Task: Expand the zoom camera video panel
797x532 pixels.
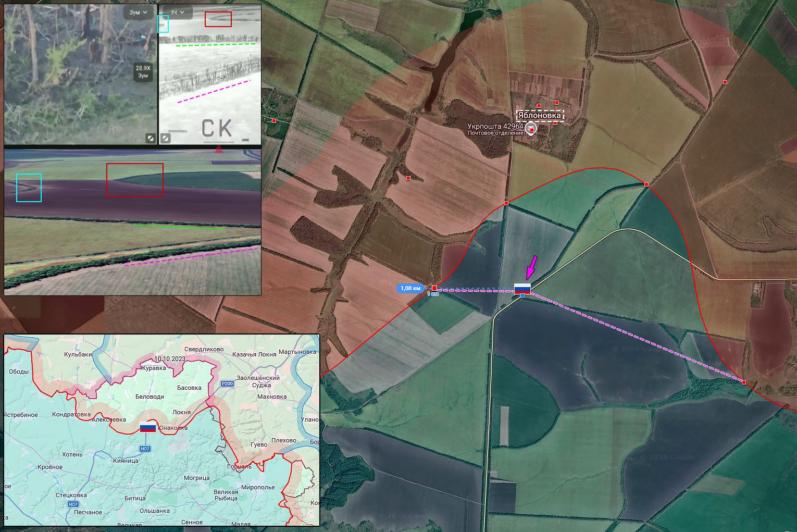Action: click(x=150, y=138)
